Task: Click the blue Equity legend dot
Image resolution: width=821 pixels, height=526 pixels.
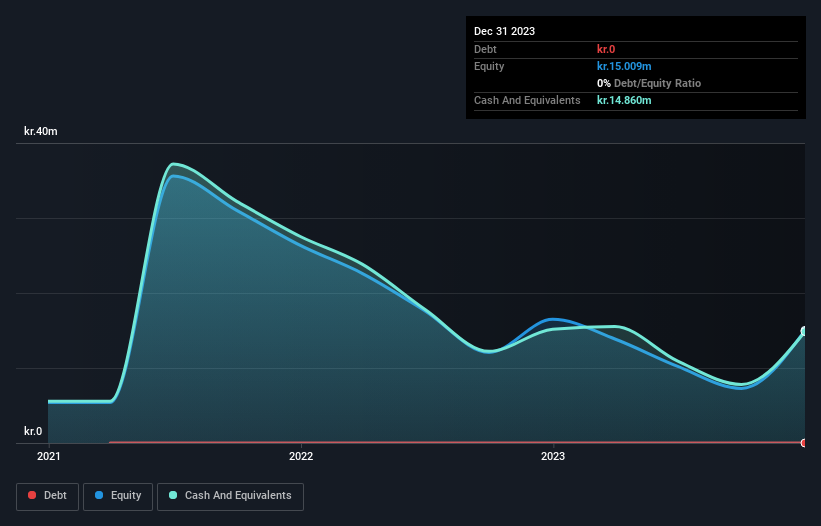Action: tap(99, 495)
